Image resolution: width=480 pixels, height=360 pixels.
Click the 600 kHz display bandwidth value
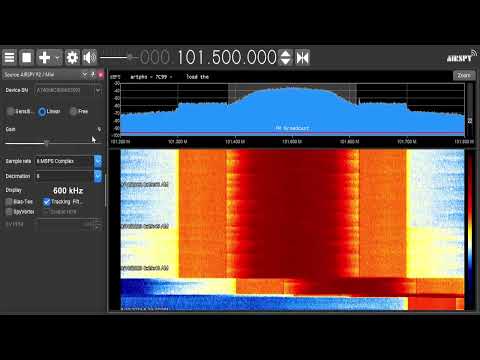pos(68,191)
